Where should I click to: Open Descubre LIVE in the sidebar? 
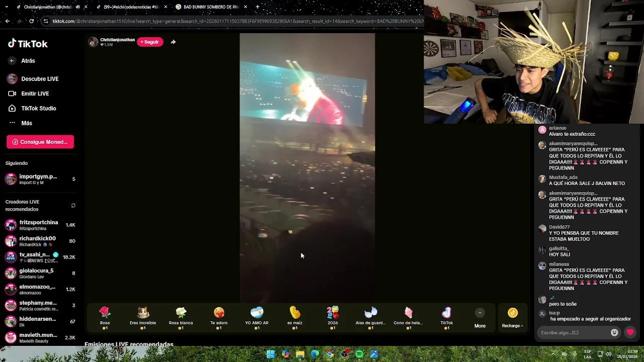coord(33,79)
